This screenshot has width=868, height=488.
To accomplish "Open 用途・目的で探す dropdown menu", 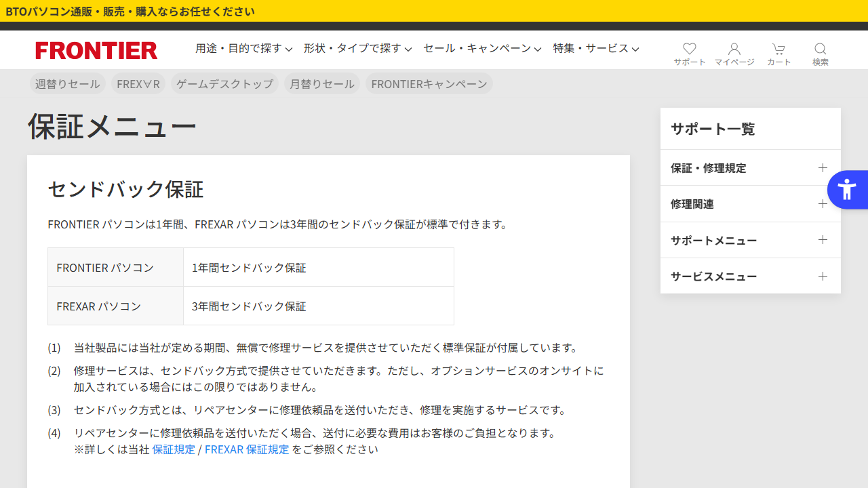I will click(x=244, y=49).
